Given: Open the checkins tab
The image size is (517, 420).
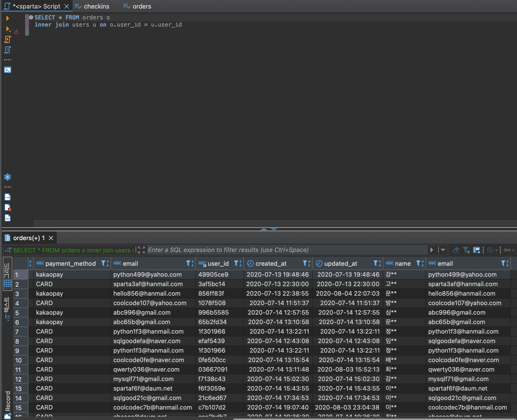Looking at the screenshot, I should pyautogui.click(x=92, y=6).
